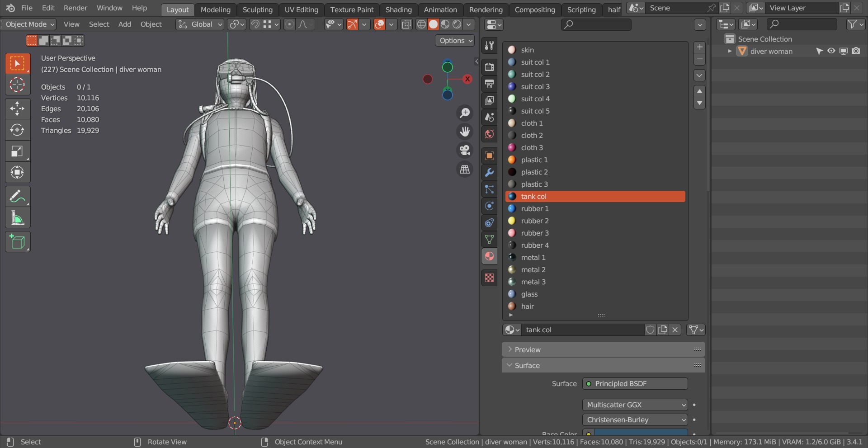Toggle viewport overlays
Viewport: 868px width, 448px height.
(x=380, y=24)
